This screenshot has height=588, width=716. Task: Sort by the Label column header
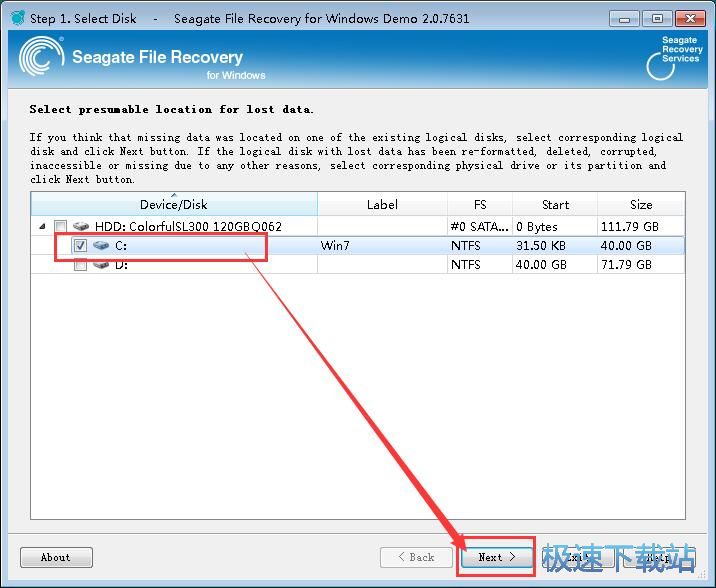[x=382, y=204]
